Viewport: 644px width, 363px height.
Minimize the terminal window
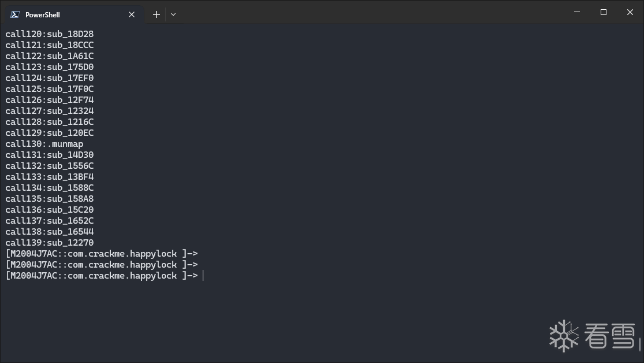coord(577,12)
